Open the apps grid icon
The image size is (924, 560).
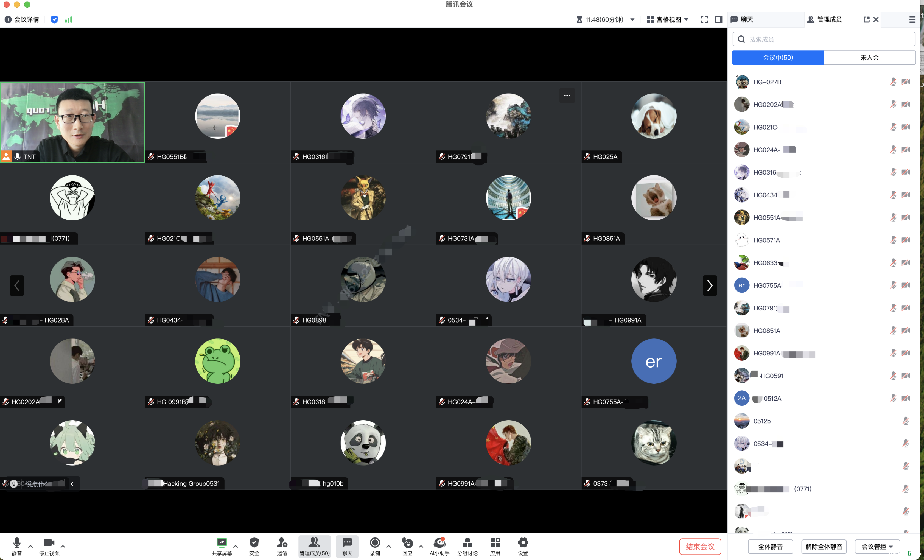tap(495, 542)
